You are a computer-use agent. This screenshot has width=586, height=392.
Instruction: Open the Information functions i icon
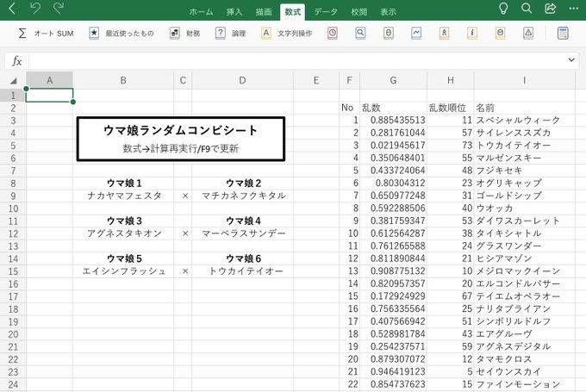coord(472,34)
